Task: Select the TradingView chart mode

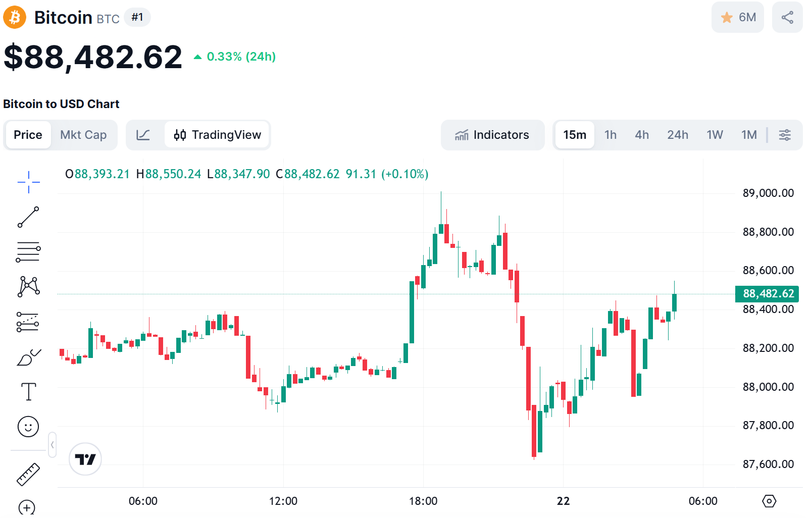Action: pos(217,135)
